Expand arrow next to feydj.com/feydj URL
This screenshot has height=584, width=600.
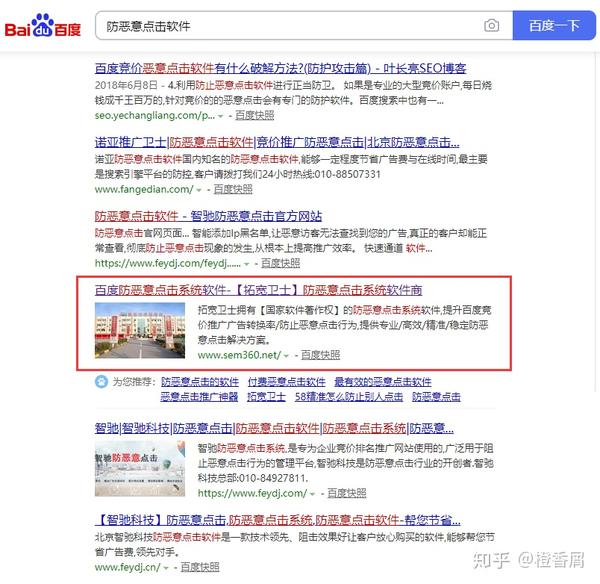(246, 264)
